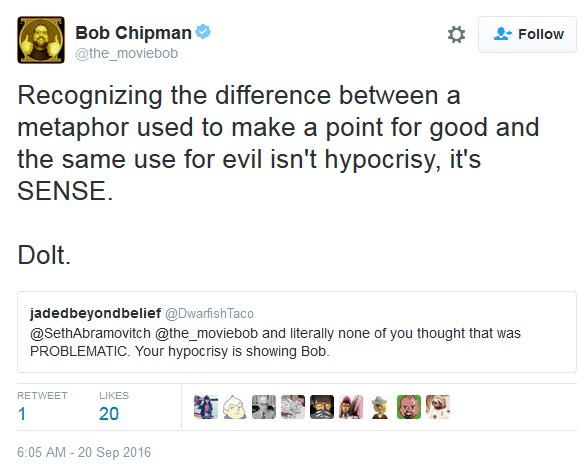Open the red-hooded character liker avatar
This screenshot has width=585, height=464.
pyautogui.click(x=351, y=407)
